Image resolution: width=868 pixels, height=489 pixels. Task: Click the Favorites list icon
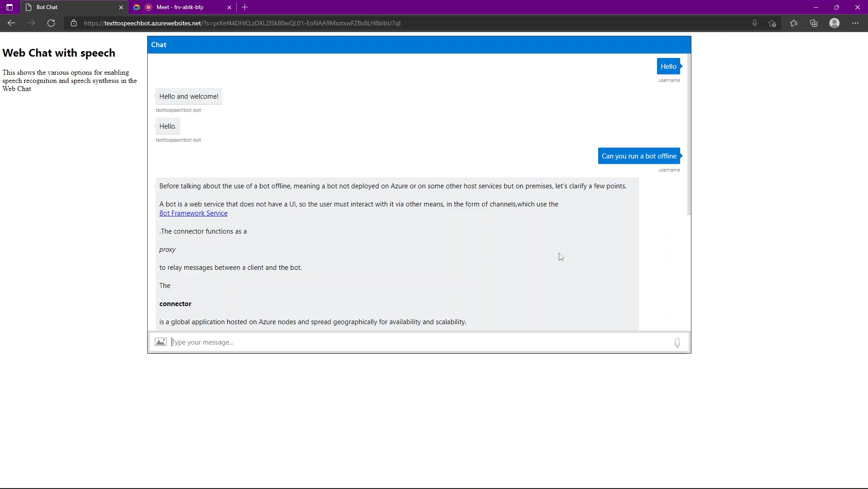(x=794, y=23)
